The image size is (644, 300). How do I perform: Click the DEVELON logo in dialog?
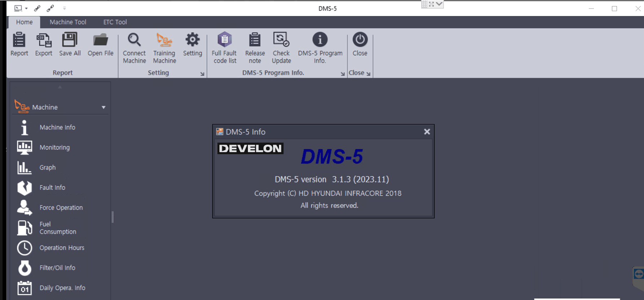point(250,148)
